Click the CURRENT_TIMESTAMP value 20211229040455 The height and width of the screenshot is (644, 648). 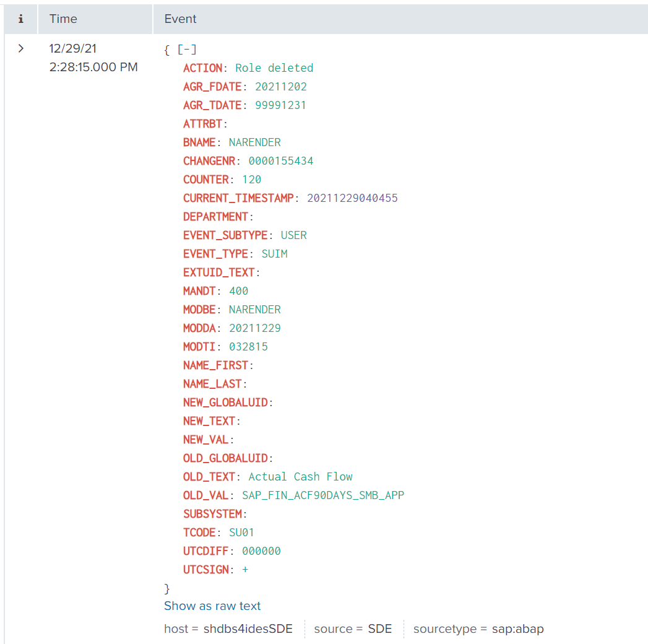tap(352, 198)
